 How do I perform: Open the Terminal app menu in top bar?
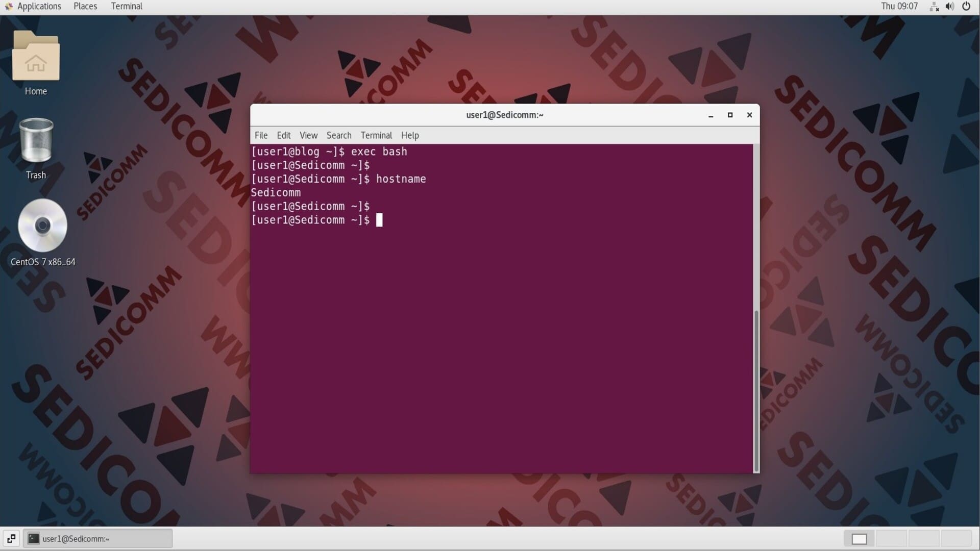pyautogui.click(x=127, y=7)
